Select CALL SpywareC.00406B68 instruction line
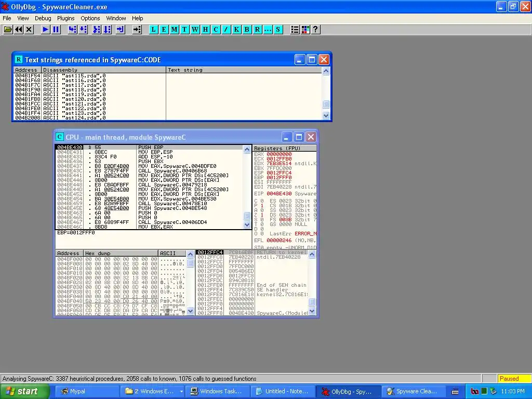Image resolution: width=532 pixels, height=399 pixels. [x=149, y=170]
